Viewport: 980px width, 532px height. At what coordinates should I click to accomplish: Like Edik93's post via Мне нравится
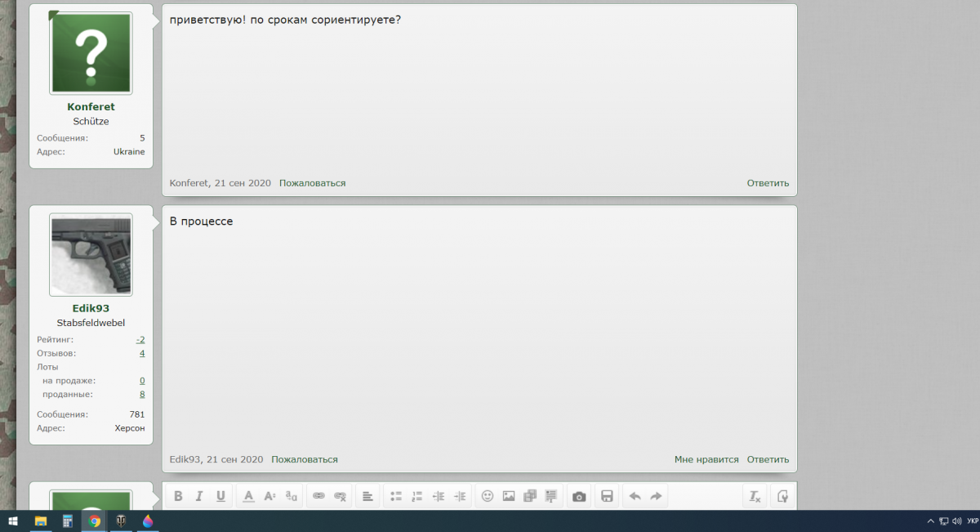pos(706,459)
